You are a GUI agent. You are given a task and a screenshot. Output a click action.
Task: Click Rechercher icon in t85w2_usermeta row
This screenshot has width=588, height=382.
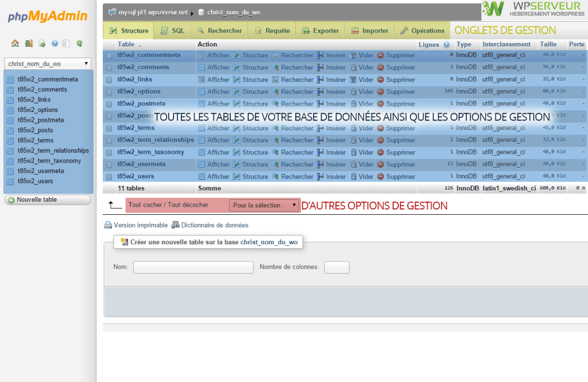pyautogui.click(x=276, y=164)
